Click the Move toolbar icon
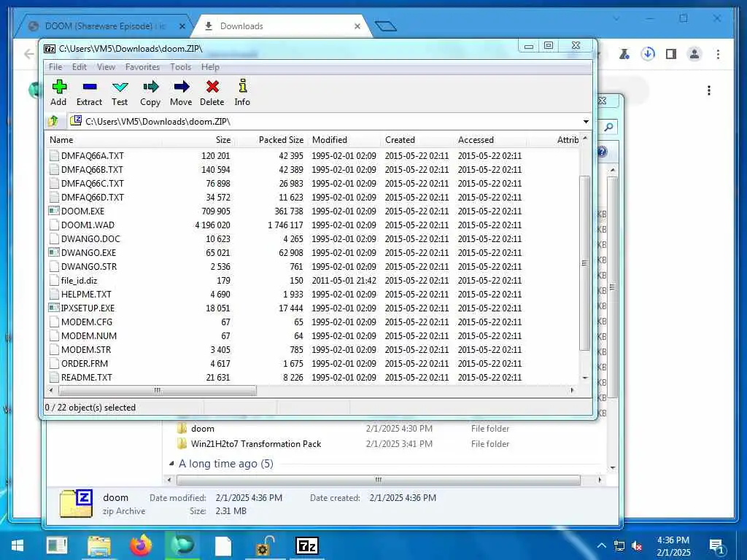The width and height of the screenshot is (747, 560). (x=181, y=87)
